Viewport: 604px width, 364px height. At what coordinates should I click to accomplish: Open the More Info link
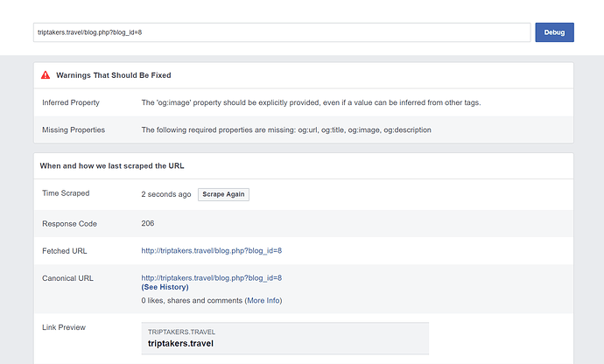263,300
